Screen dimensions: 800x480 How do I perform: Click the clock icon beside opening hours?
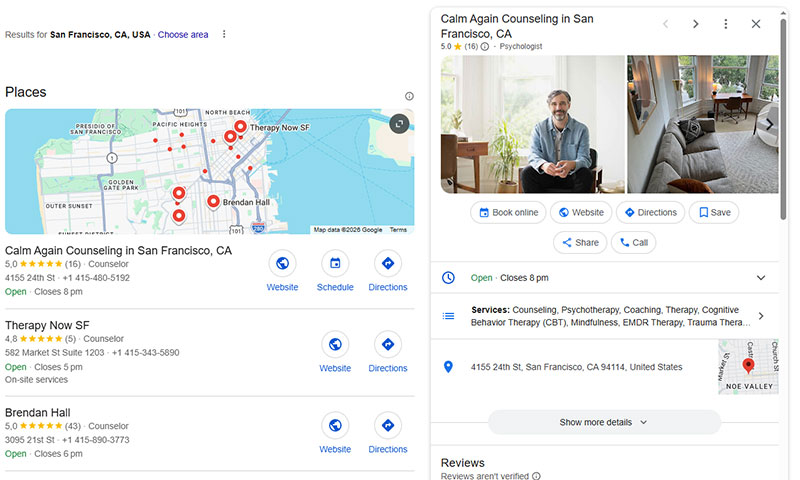pos(448,277)
